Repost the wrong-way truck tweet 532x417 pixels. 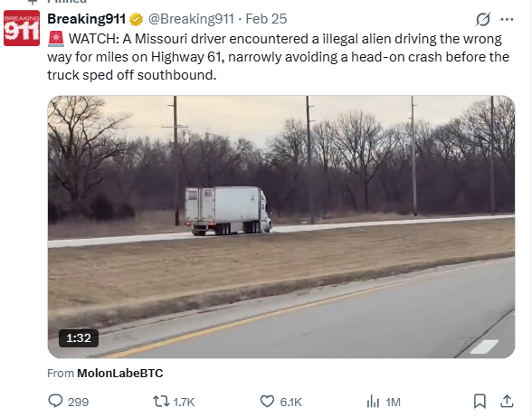pos(161,401)
